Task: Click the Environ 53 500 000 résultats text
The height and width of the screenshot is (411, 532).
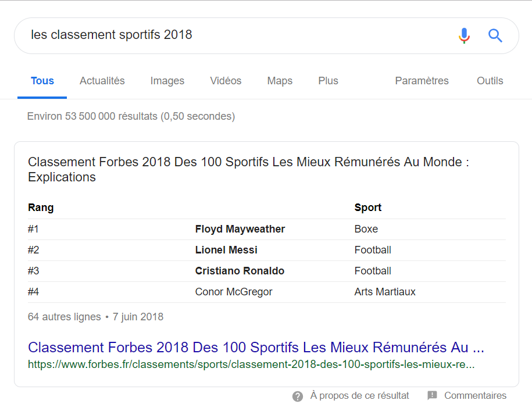Action: [131, 116]
